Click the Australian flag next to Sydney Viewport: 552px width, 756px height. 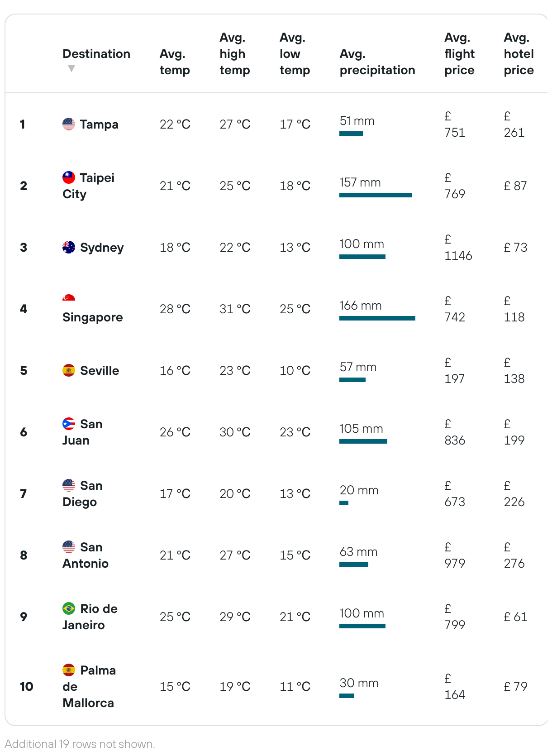tap(69, 247)
